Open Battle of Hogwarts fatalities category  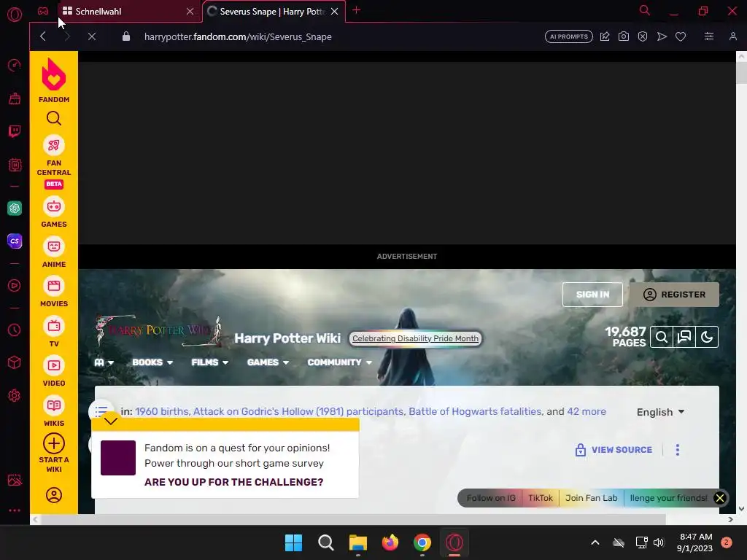pyautogui.click(x=475, y=411)
